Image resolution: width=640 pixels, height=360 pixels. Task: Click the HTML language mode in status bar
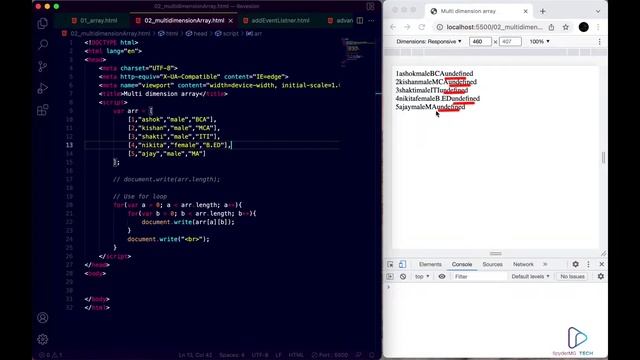pyautogui.click(x=296, y=355)
